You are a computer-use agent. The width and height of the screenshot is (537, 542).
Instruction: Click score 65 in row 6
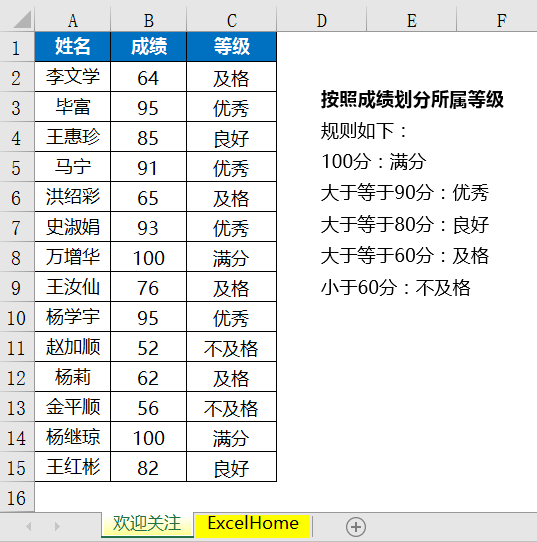(149, 197)
